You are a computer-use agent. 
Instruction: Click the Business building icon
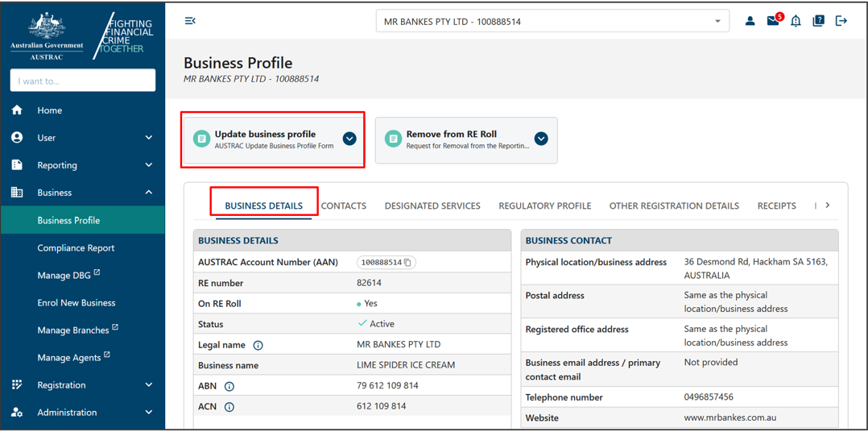coord(17,193)
